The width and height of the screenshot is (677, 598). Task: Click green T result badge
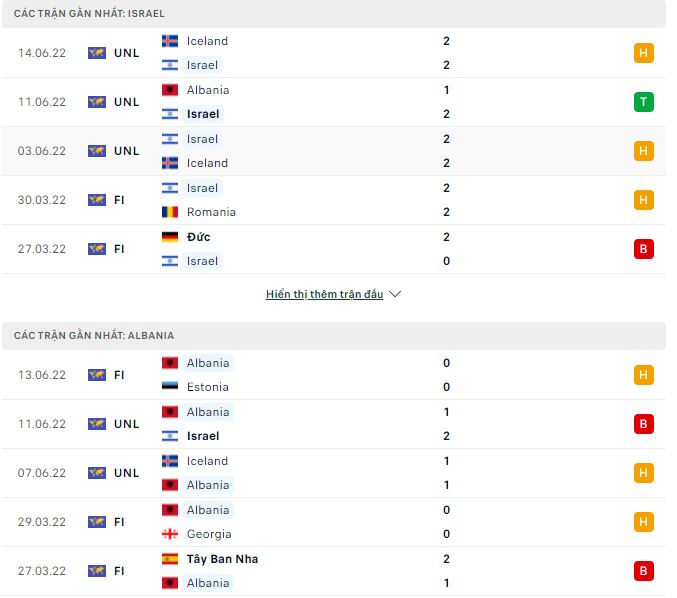(643, 102)
